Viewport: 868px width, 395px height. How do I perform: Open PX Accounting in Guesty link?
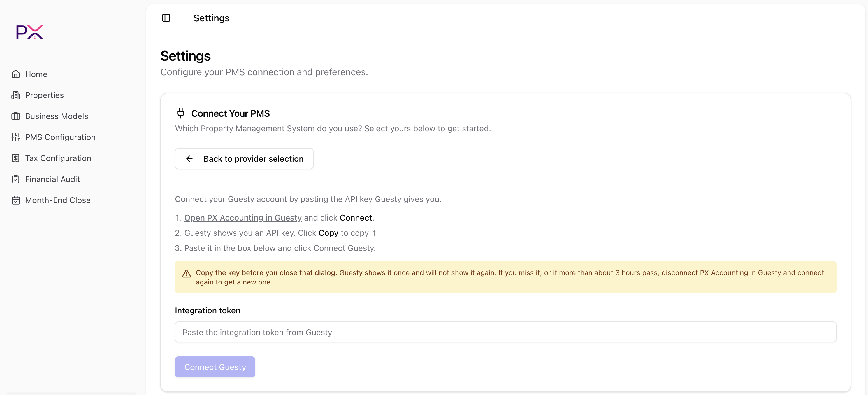click(243, 218)
